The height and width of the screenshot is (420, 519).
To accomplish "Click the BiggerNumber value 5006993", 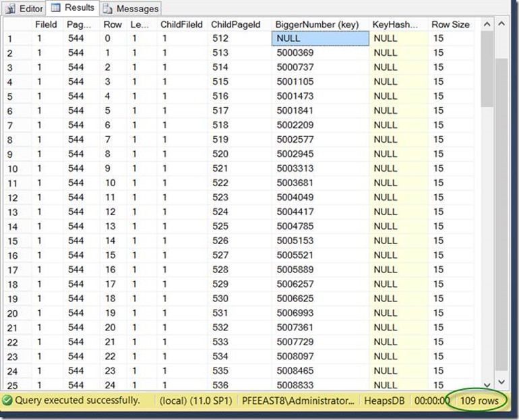I will tap(295, 313).
